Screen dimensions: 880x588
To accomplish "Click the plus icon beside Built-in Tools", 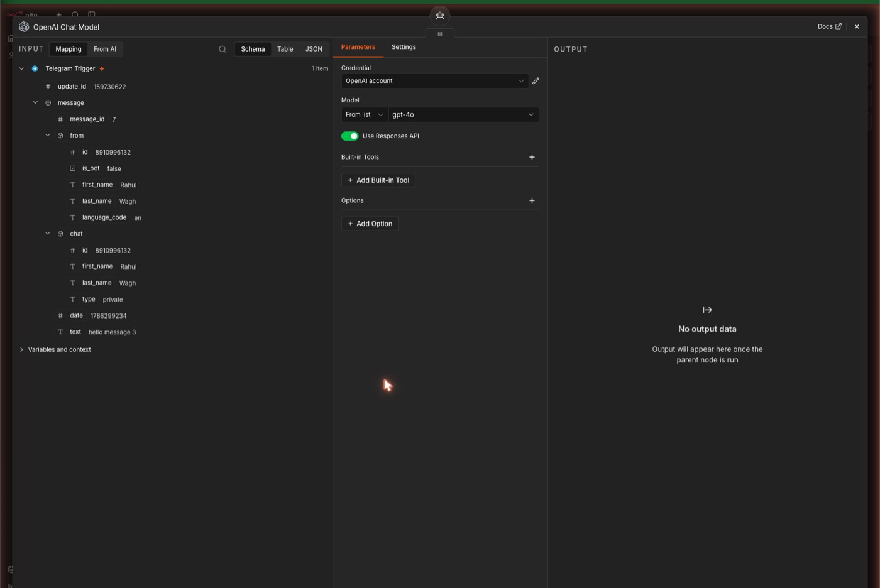I will pos(532,157).
